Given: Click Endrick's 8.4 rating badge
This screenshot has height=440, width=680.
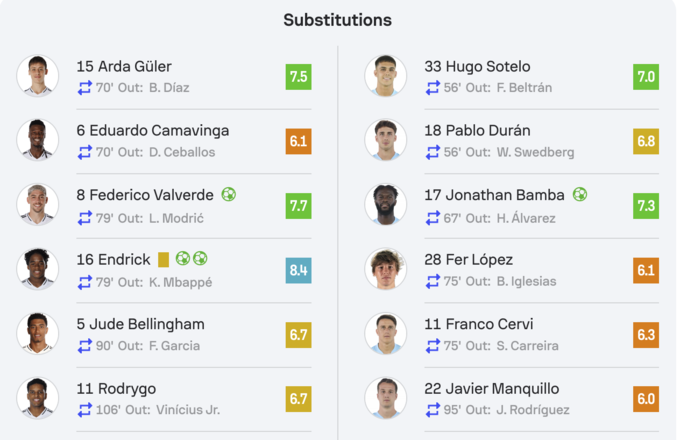Looking at the screenshot, I should tap(298, 269).
